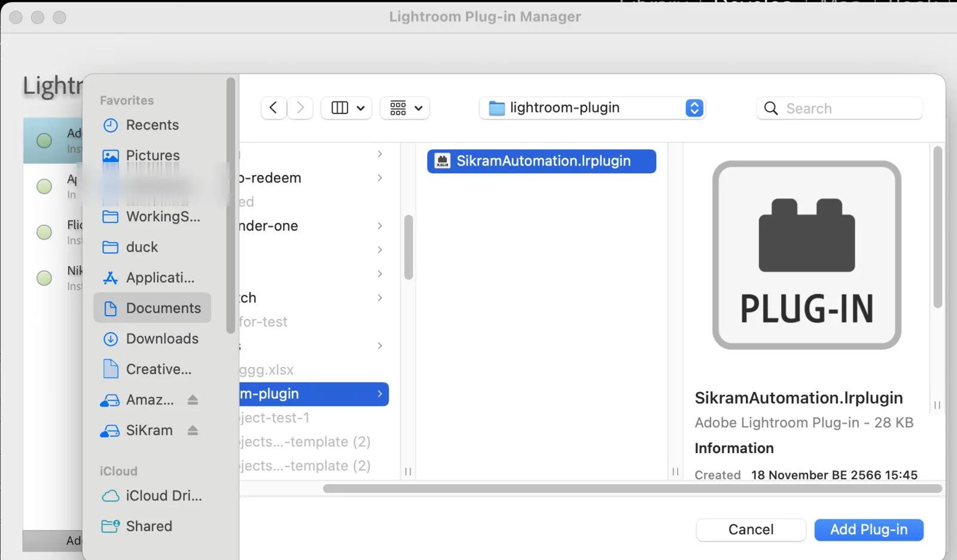This screenshot has width=957, height=560.
Task: Go forward to the next folder
Action: 300,108
